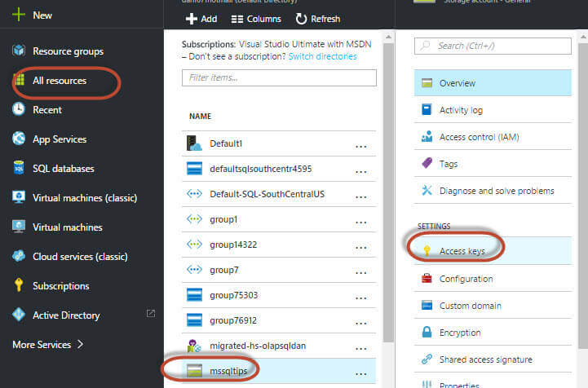Click the mssqltips storage account icon
The width and height of the screenshot is (588, 388).
coord(194,371)
